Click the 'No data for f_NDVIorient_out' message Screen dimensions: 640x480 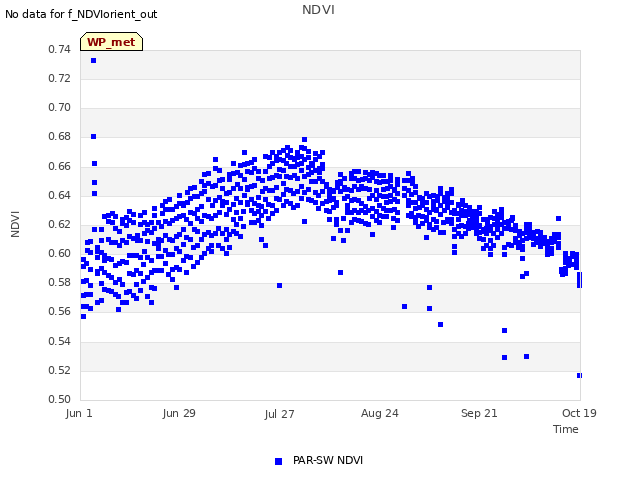[81, 14]
